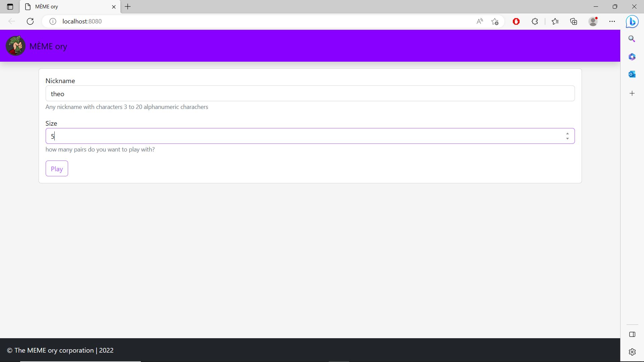
Task: View site information for localhost
Action: tap(52, 21)
